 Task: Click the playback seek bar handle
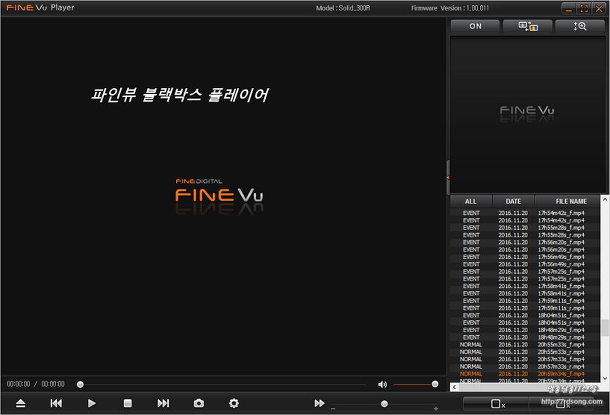pyautogui.click(x=80, y=384)
